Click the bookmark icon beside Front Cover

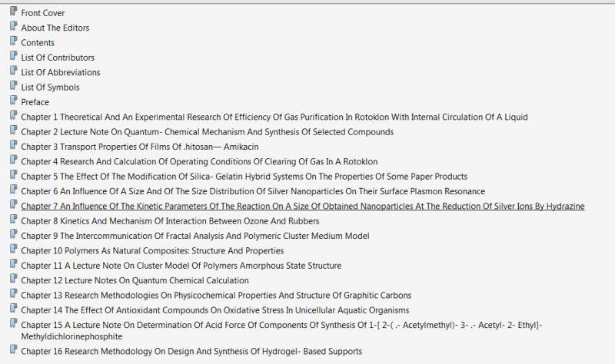(13, 12)
